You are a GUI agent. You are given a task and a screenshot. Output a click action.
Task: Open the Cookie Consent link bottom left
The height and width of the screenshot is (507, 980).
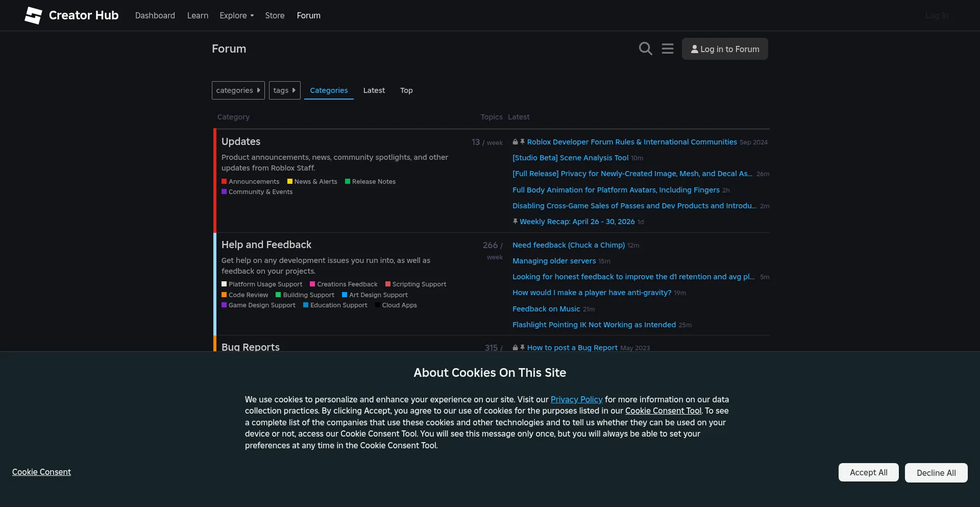[x=41, y=472]
